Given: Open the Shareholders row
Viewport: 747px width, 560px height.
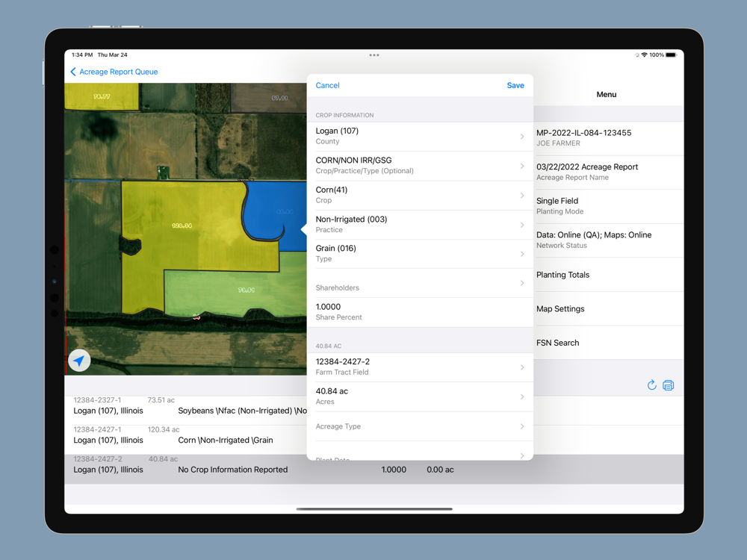Looking at the screenshot, I should (x=420, y=283).
